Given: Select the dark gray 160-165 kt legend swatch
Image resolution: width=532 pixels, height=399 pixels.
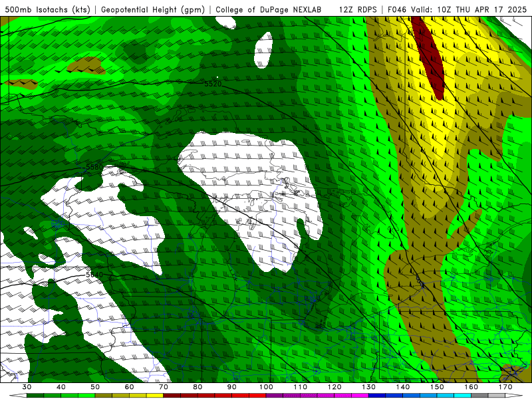Looking at the screenshot, I should click(x=479, y=396).
